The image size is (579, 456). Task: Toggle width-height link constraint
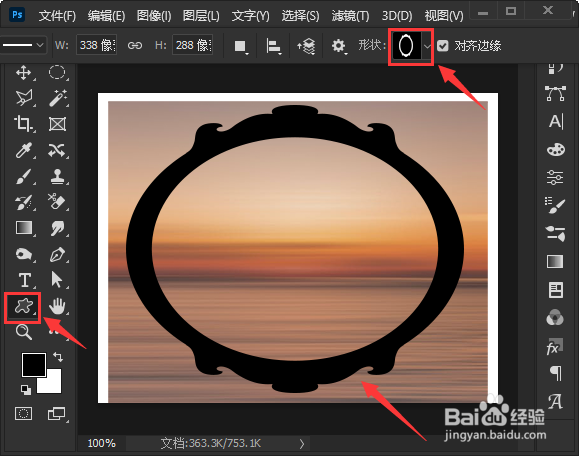pyautogui.click(x=134, y=45)
